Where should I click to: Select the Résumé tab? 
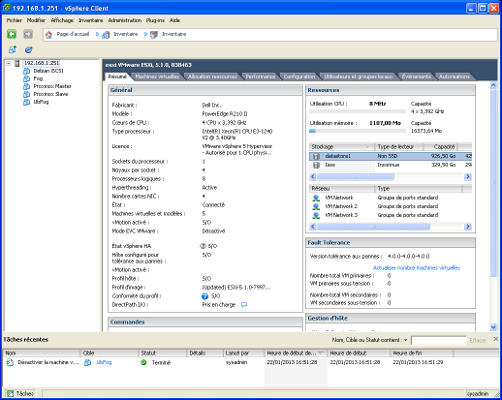point(117,77)
